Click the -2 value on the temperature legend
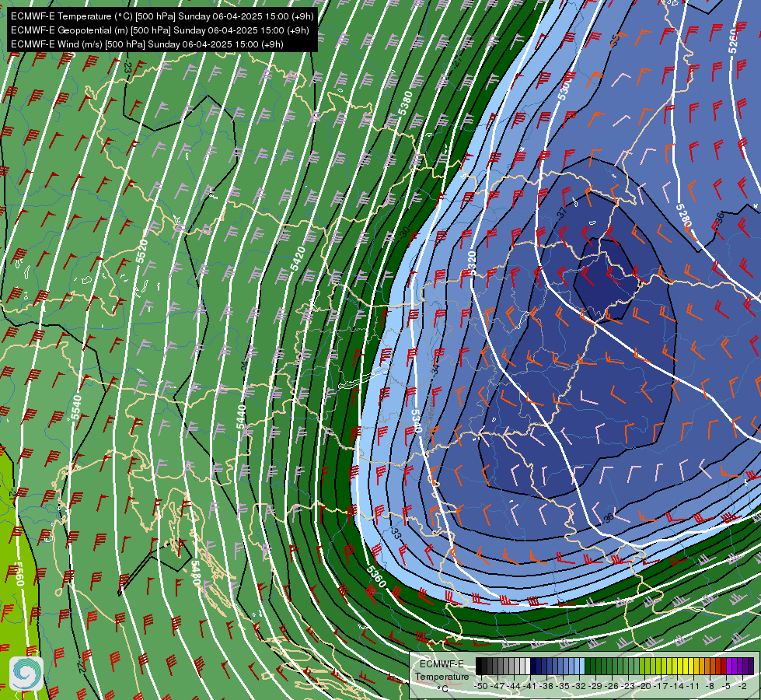This screenshot has width=761, height=700. [x=742, y=686]
